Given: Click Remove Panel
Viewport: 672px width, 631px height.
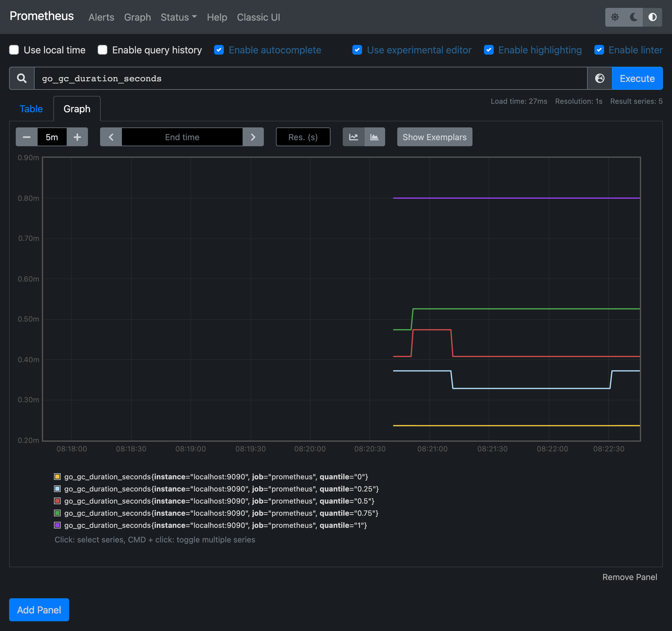Looking at the screenshot, I should pyautogui.click(x=630, y=577).
